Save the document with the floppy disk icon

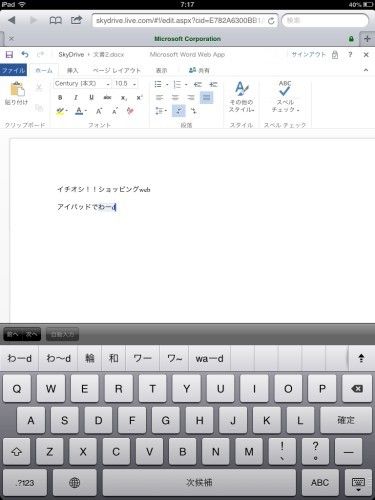click(9, 54)
